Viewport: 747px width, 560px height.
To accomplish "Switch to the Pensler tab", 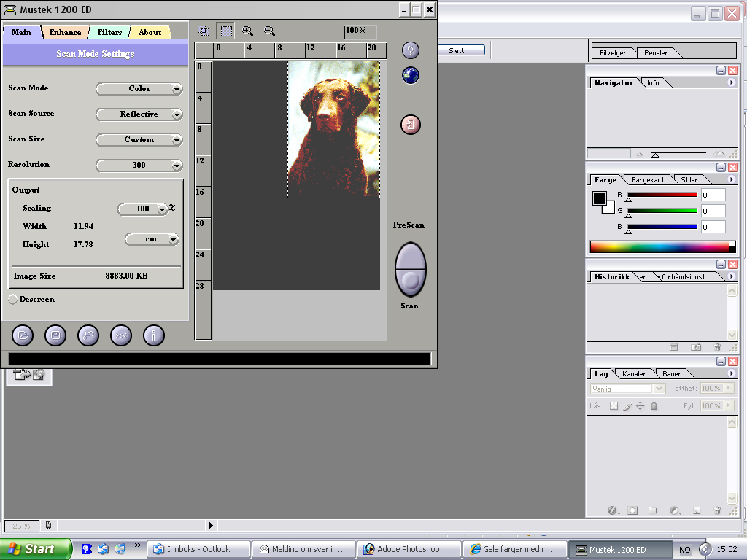I will (x=656, y=52).
